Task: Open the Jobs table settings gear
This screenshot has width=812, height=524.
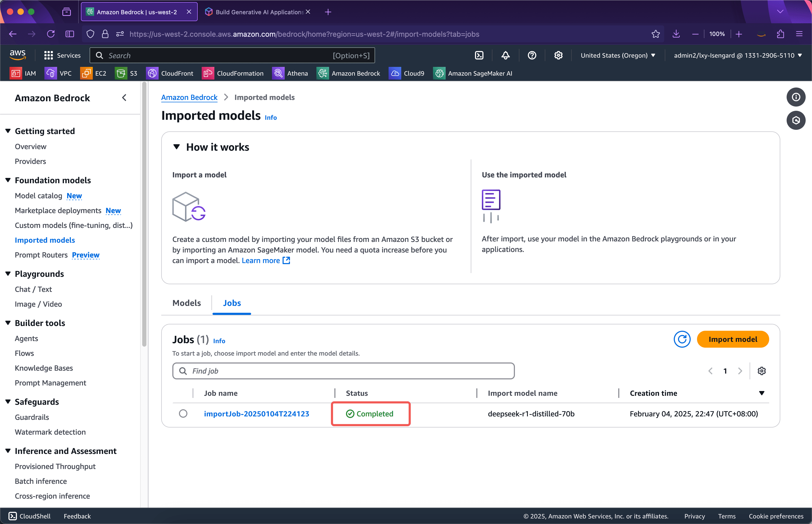Action: (x=762, y=371)
